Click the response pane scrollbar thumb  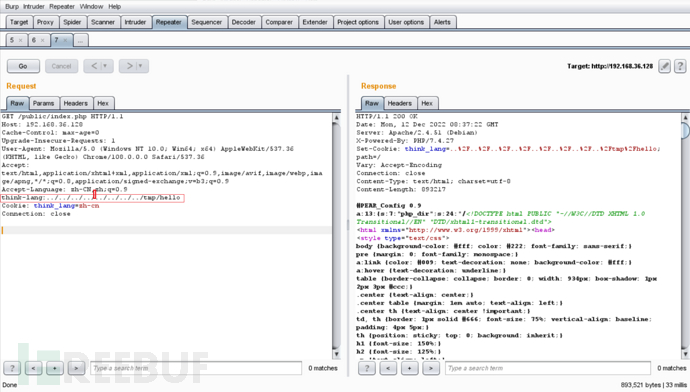686,131
